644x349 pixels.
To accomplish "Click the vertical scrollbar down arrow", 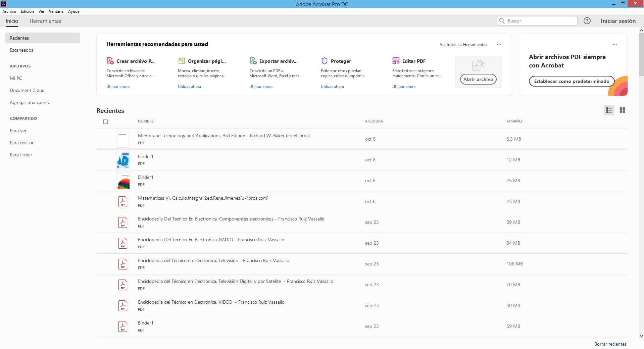I will pos(641,336).
